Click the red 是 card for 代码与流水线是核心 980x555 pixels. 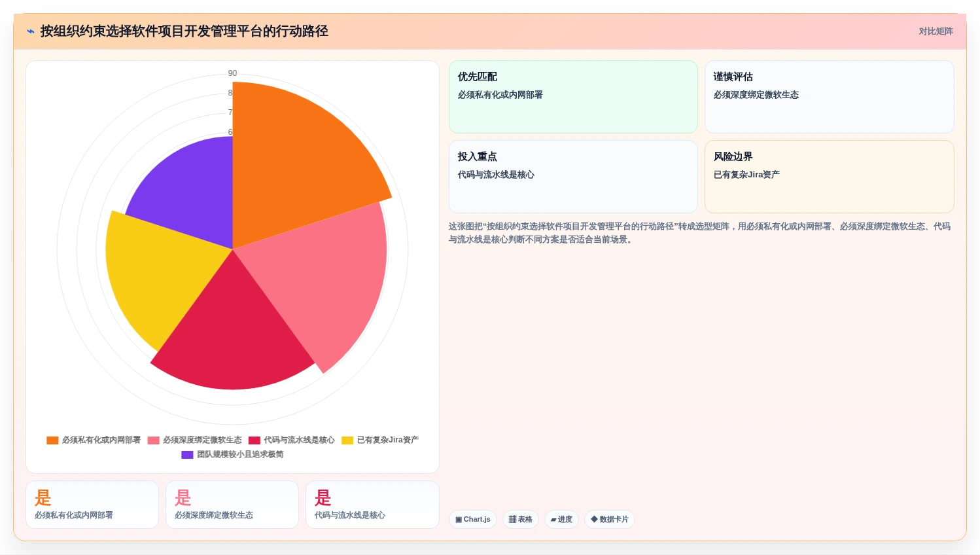pyautogui.click(x=372, y=505)
